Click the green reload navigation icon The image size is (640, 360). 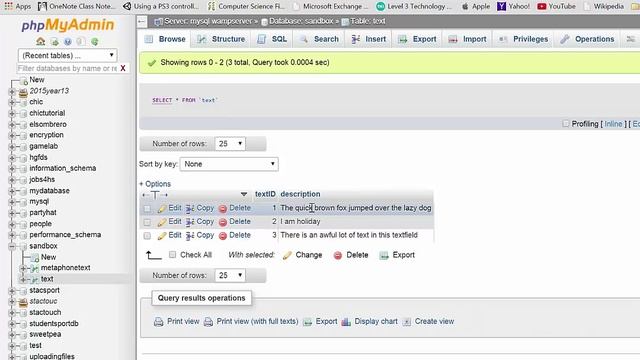[x=95, y=41]
